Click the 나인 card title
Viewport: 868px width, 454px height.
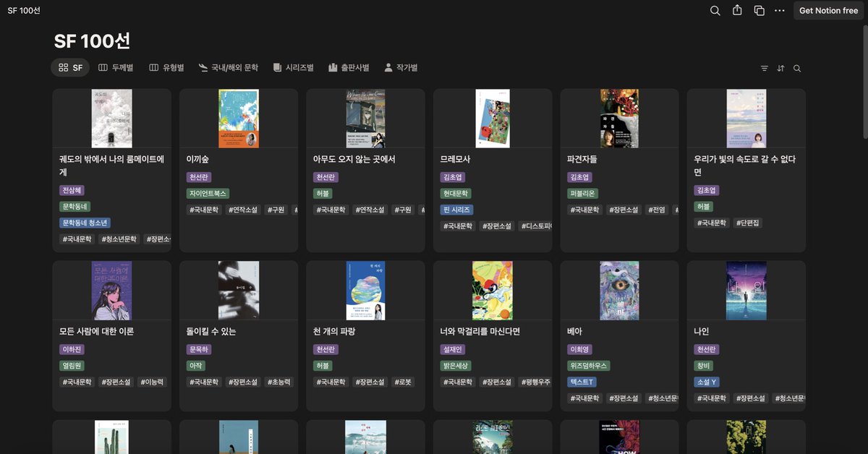702,331
